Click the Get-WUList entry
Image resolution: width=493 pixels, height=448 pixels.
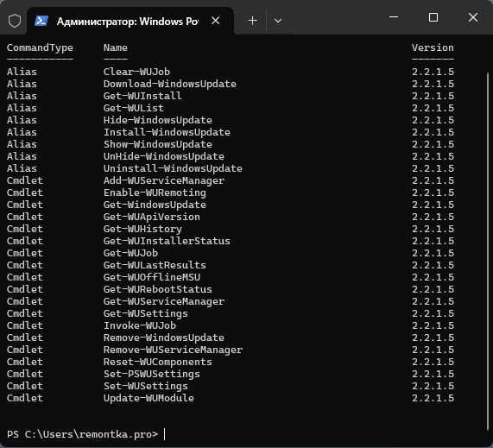[x=133, y=108]
